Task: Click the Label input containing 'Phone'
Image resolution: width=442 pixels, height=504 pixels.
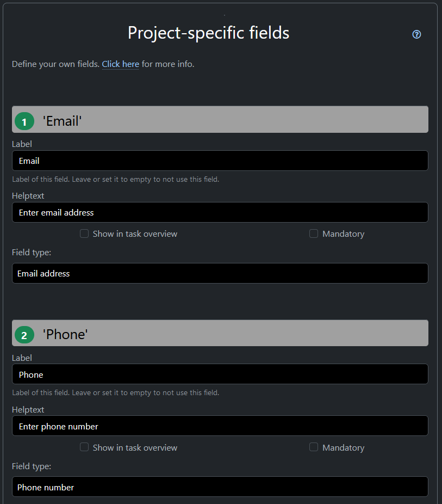Action: click(220, 374)
